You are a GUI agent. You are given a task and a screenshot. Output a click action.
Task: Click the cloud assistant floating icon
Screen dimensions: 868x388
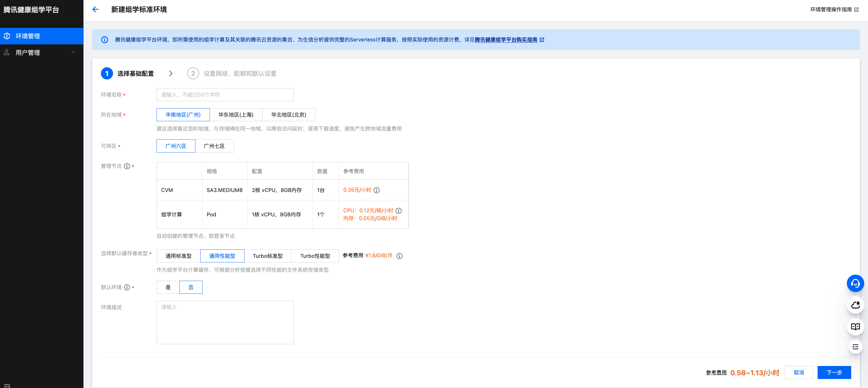click(855, 305)
